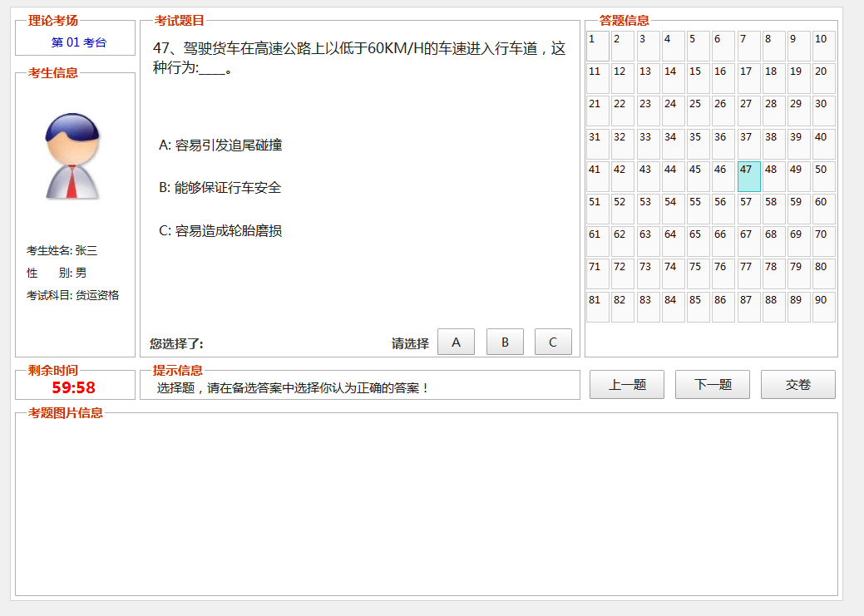The image size is (864, 616).
Task: Click the 下一题 button
Action: tap(712, 384)
